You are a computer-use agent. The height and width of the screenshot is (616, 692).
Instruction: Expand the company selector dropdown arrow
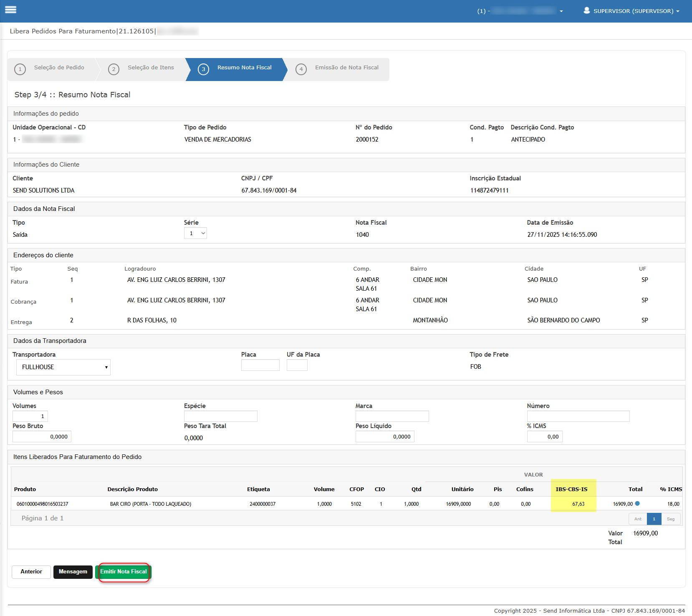[561, 11]
